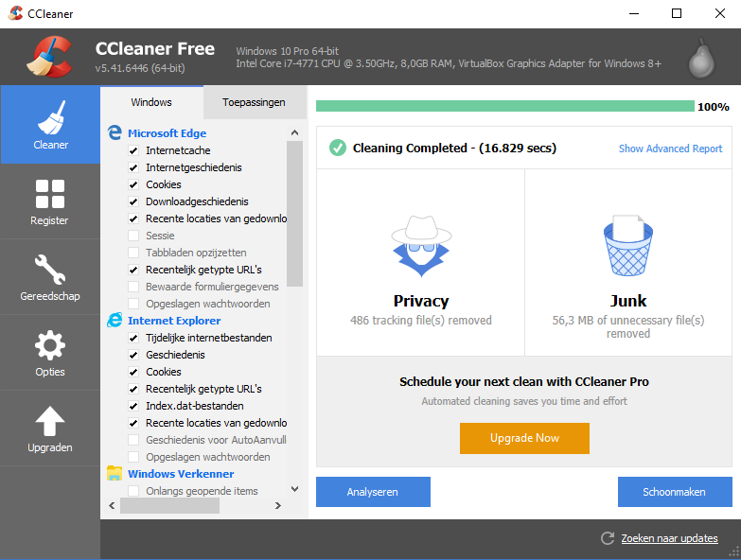Viewport: 741px width, 560px height.
Task: Click the refresh icon beside Zoeken naar updates
Action: pyautogui.click(x=608, y=538)
